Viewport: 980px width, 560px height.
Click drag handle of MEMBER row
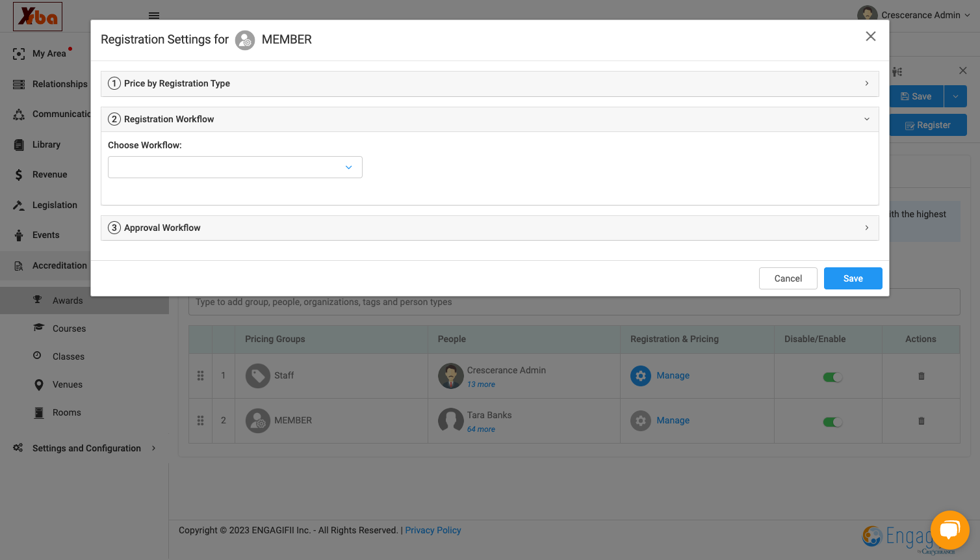click(x=200, y=421)
